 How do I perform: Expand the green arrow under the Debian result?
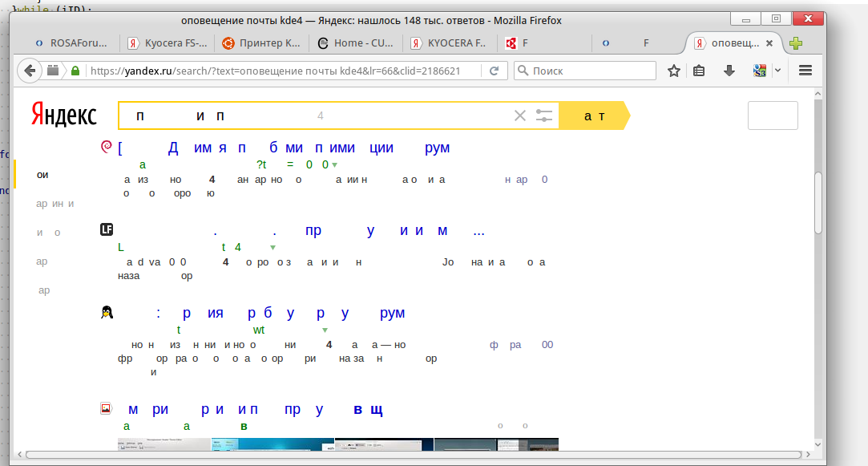(x=335, y=164)
